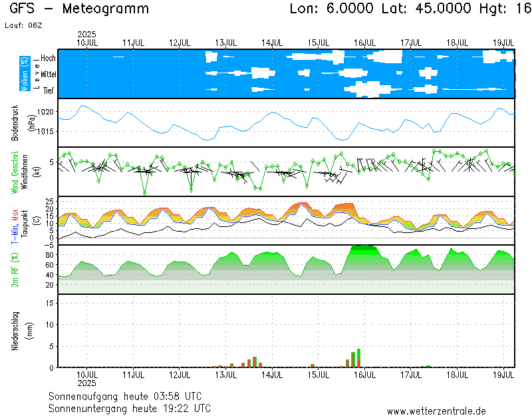Click the "Tief" cloud level label

pos(49,91)
